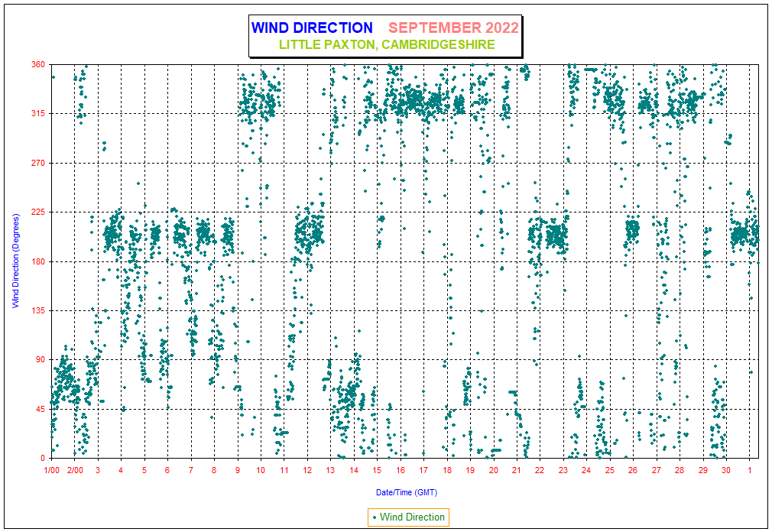The height and width of the screenshot is (532, 772).
Task: Click x-axis date label 26
Action: [633, 471]
